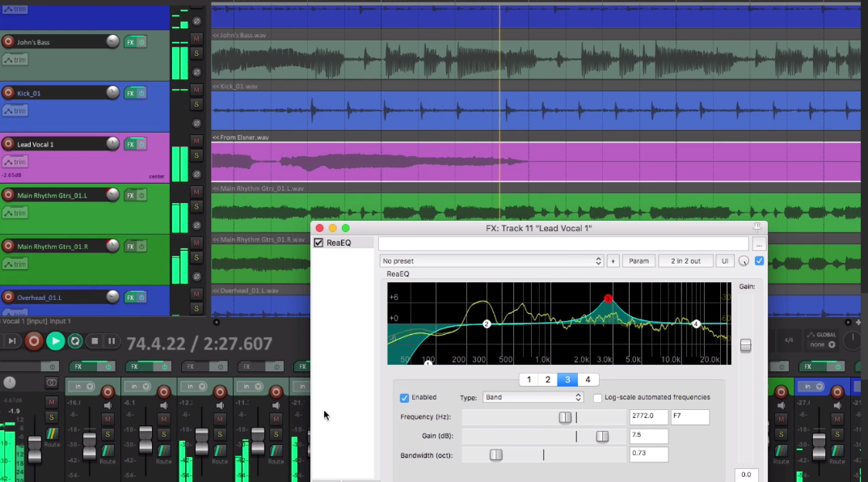Open trim envelope on Lead Vocal 1
The image size is (868, 482).
point(15,162)
